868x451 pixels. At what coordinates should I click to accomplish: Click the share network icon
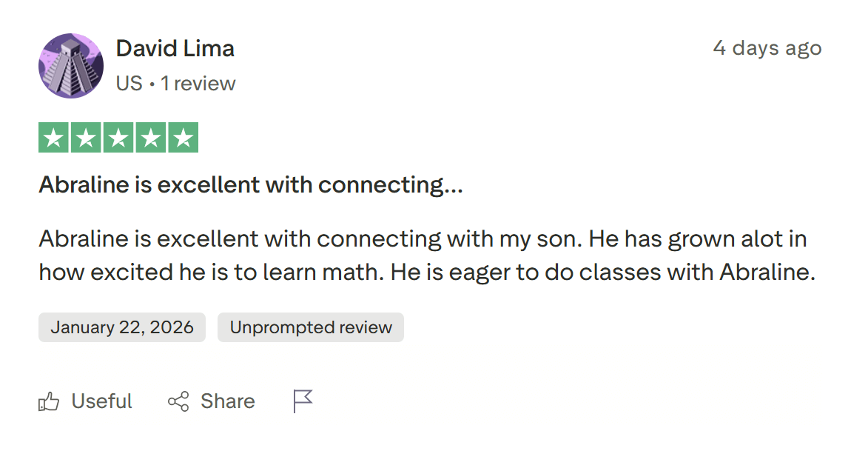coord(178,402)
